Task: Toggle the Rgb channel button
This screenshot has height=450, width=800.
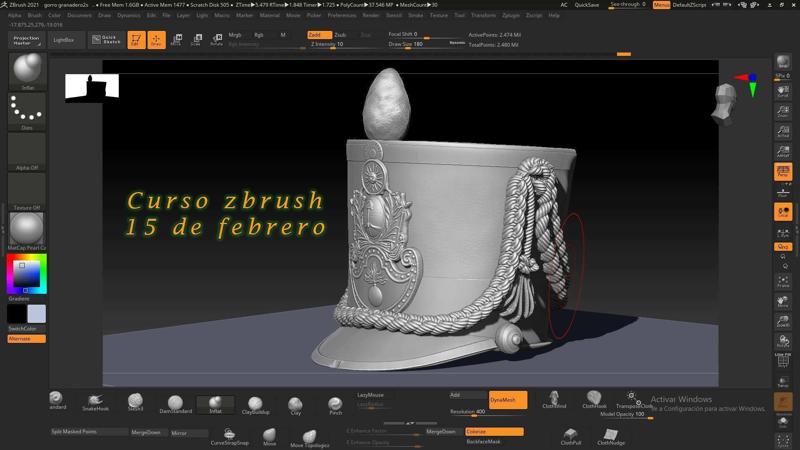Action: (259, 35)
